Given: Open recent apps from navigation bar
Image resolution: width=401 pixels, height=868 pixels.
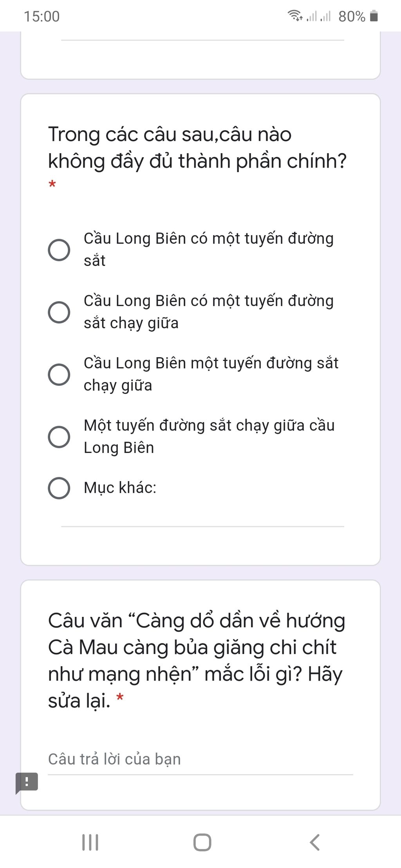Looking at the screenshot, I should click(x=90, y=842).
